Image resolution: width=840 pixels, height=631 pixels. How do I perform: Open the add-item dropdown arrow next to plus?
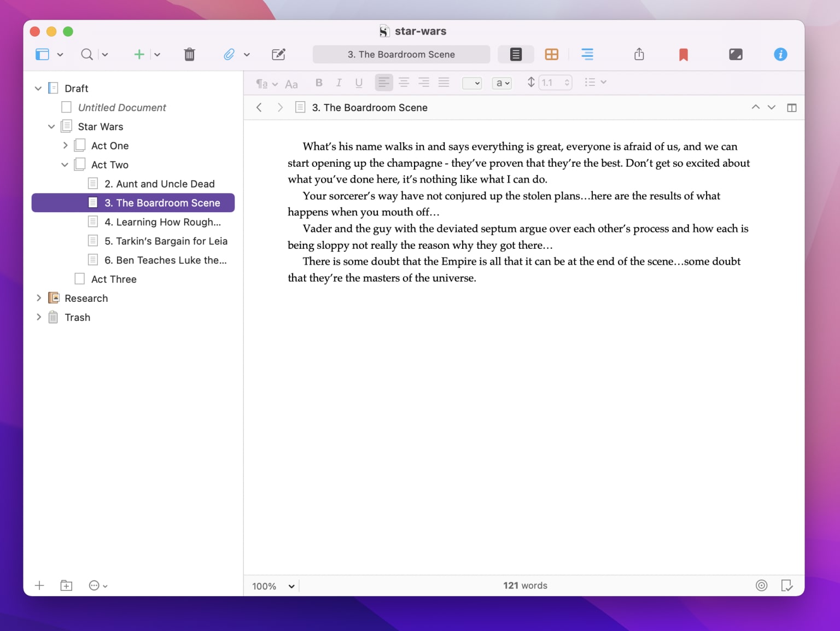[157, 55]
